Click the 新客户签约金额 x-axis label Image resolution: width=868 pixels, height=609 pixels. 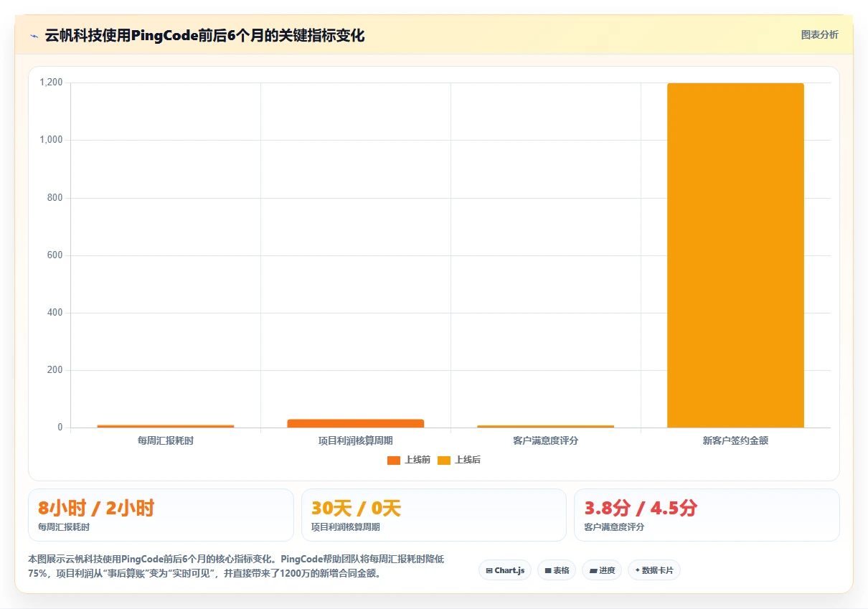pyautogui.click(x=735, y=440)
